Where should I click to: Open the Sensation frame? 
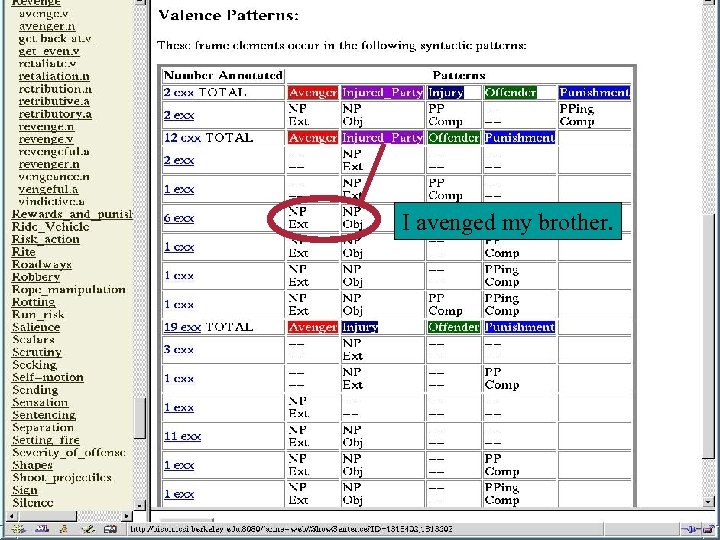tap(40, 403)
